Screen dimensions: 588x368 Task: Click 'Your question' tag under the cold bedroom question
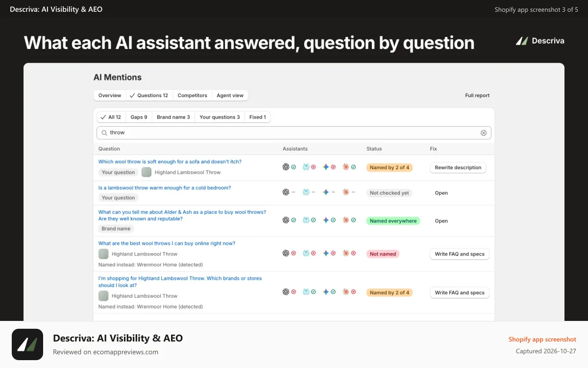(118, 198)
